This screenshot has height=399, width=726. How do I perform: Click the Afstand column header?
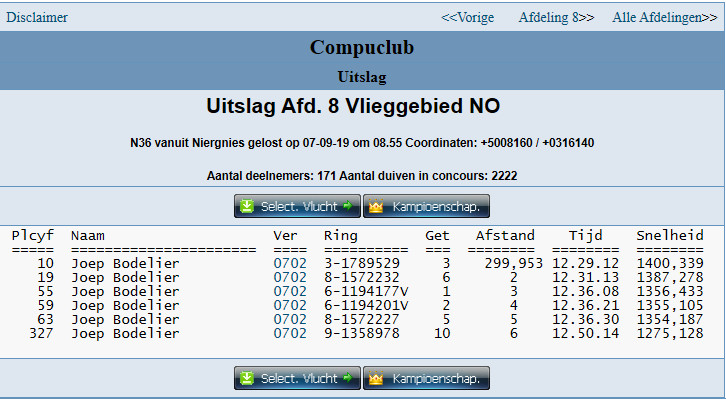505,236
